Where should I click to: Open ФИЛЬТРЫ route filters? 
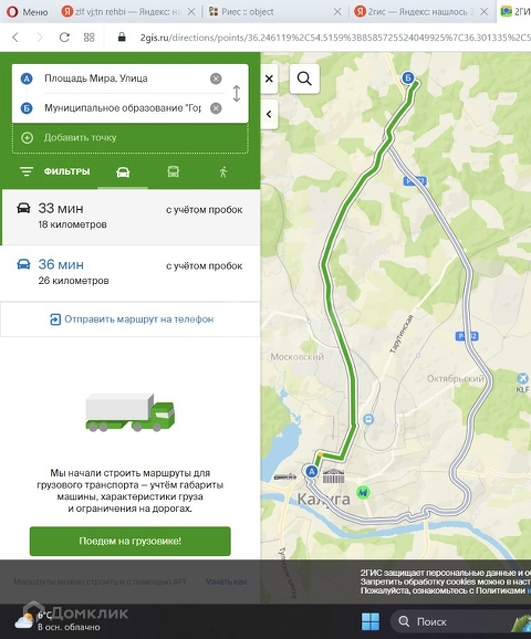[x=55, y=172]
